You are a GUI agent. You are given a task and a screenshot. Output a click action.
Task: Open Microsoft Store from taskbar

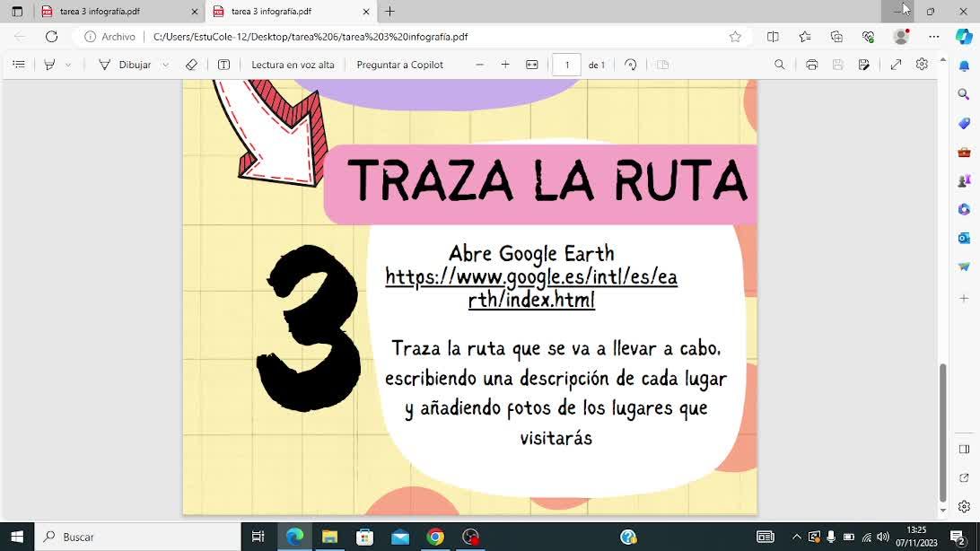tap(364, 537)
